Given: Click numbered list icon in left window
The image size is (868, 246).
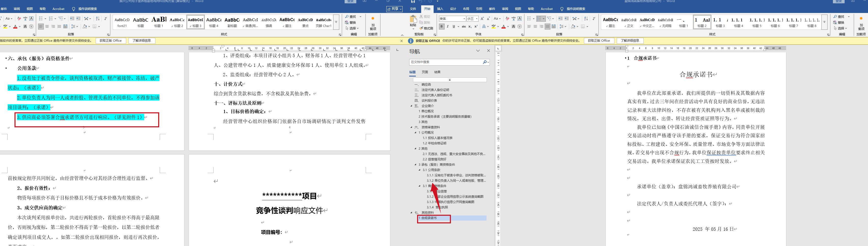Looking at the screenshot, I should tap(51, 19).
